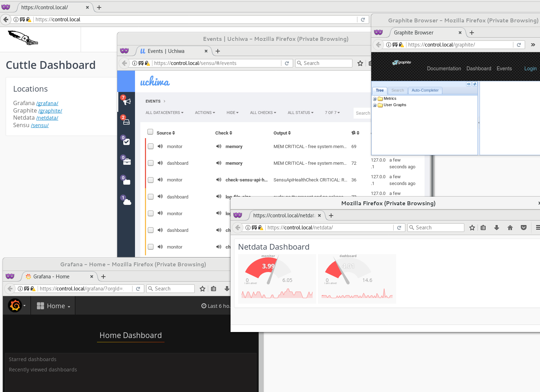Select the Tree tab in Graphite
This screenshot has width=540, height=392.
tap(380, 91)
